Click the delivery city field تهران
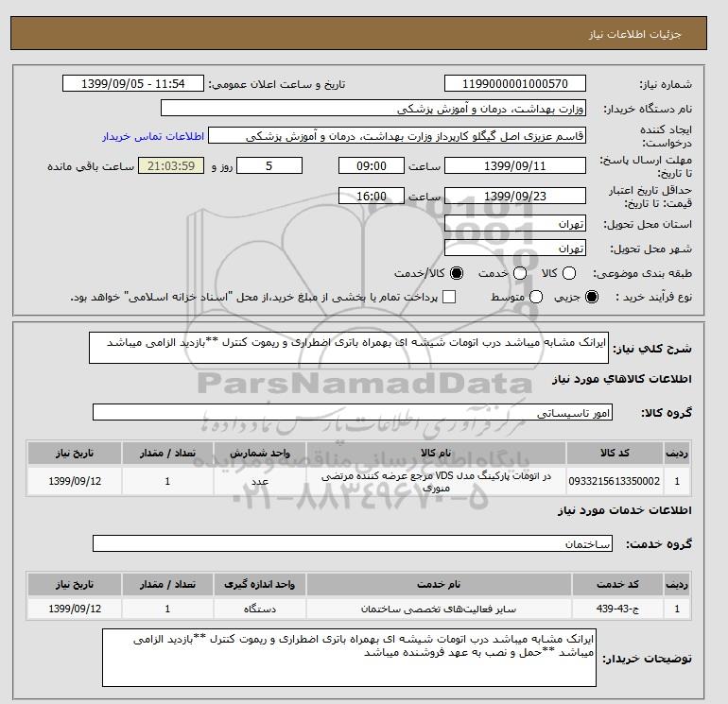 pos(515,249)
